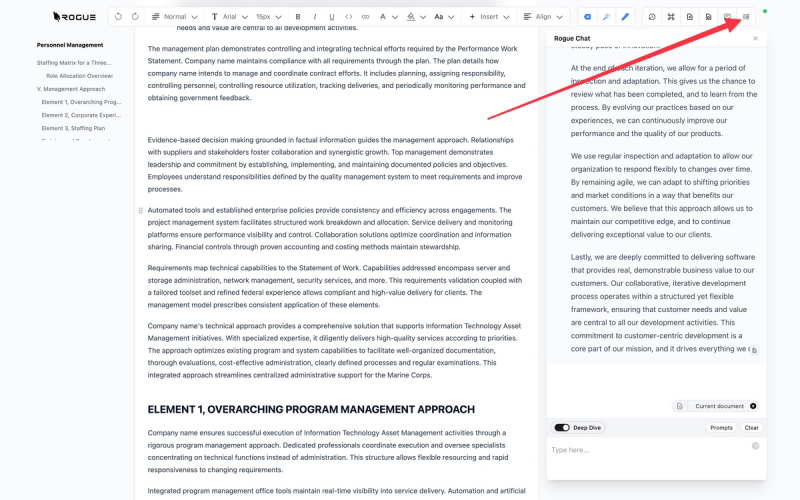
Task: Close the Rogue Chat panel
Action: click(x=756, y=38)
